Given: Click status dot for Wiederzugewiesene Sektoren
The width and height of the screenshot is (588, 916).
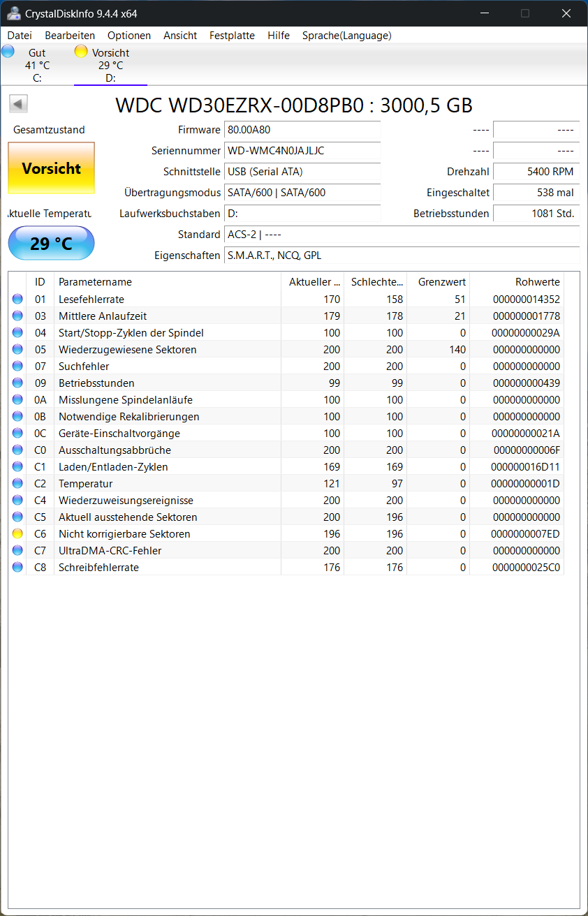Looking at the screenshot, I should point(17,350).
